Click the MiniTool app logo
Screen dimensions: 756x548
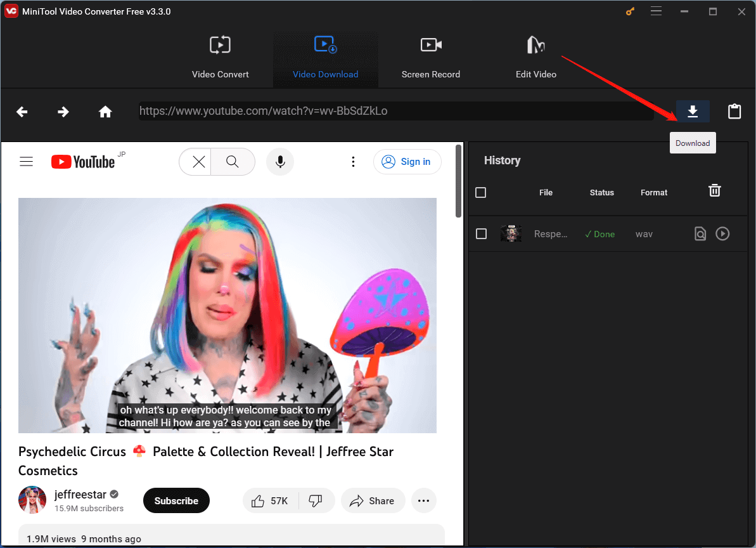[11, 11]
